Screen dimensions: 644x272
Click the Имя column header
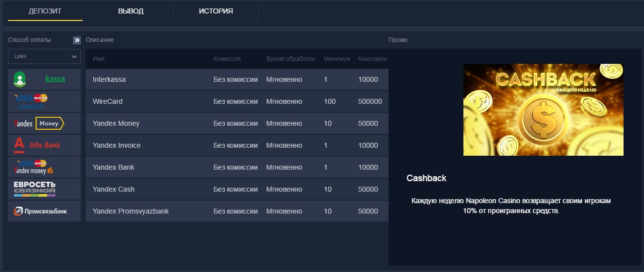98,59
